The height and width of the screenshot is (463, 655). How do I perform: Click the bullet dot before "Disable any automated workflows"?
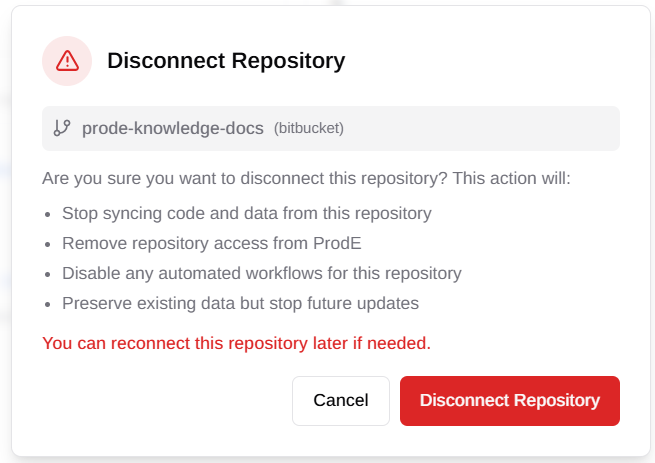tap(48, 275)
